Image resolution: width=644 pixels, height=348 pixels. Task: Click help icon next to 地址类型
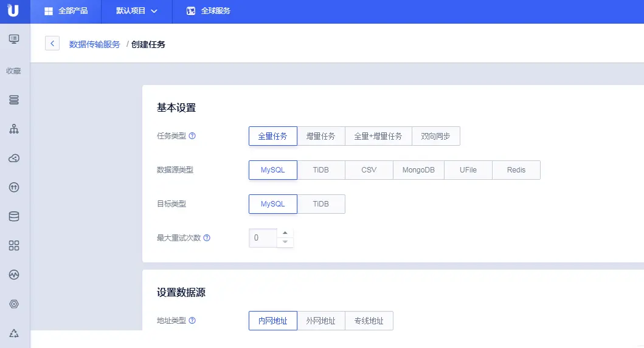[x=192, y=321]
